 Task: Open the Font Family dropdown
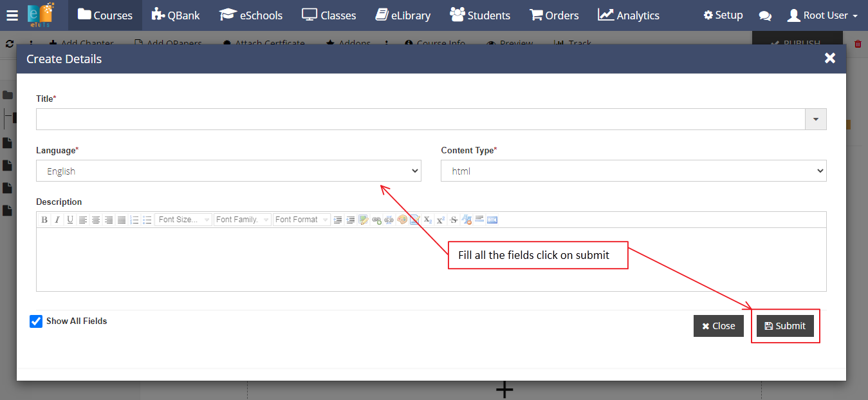(x=243, y=220)
